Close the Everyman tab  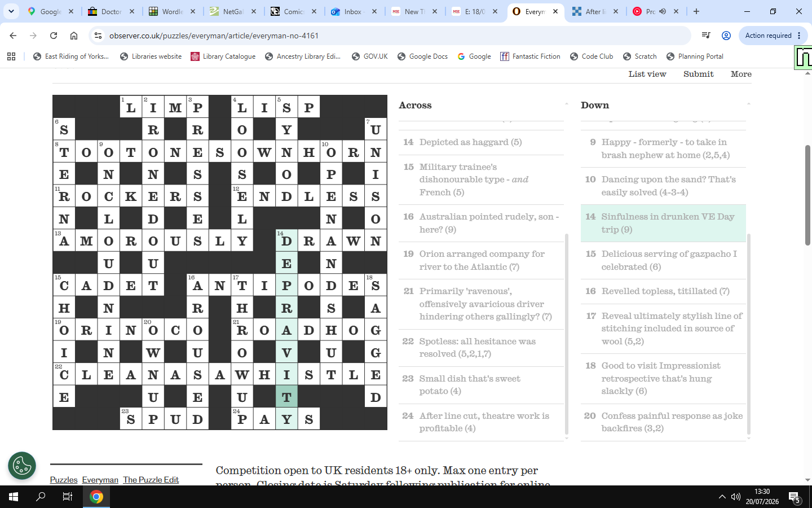(555, 11)
